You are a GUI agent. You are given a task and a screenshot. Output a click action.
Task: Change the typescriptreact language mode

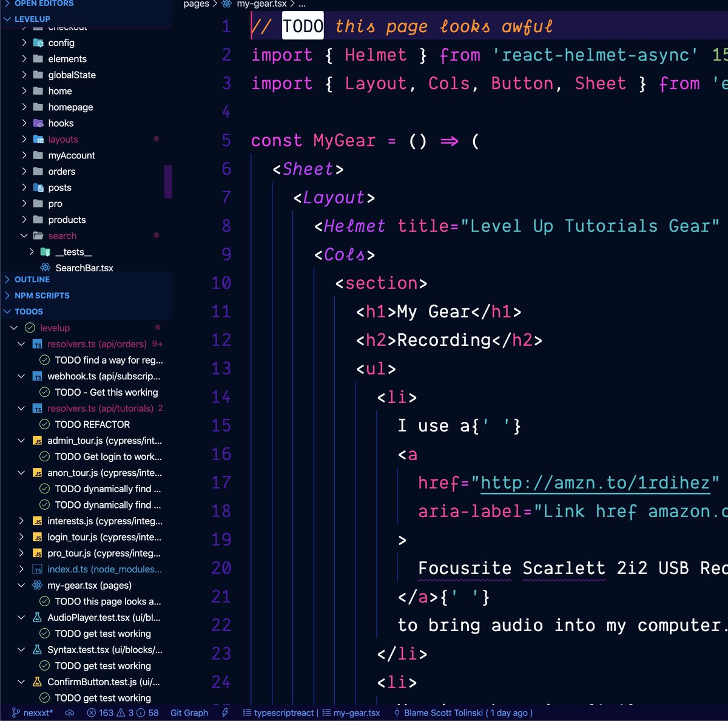click(284, 713)
